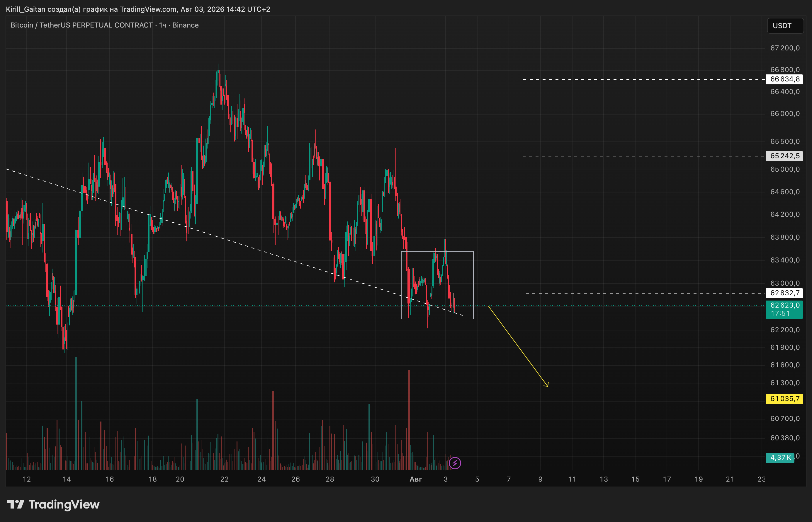The width and height of the screenshot is (812, 522).
Task: Click the 66 800,0 price scale tick
Action: tap(785, 70)
